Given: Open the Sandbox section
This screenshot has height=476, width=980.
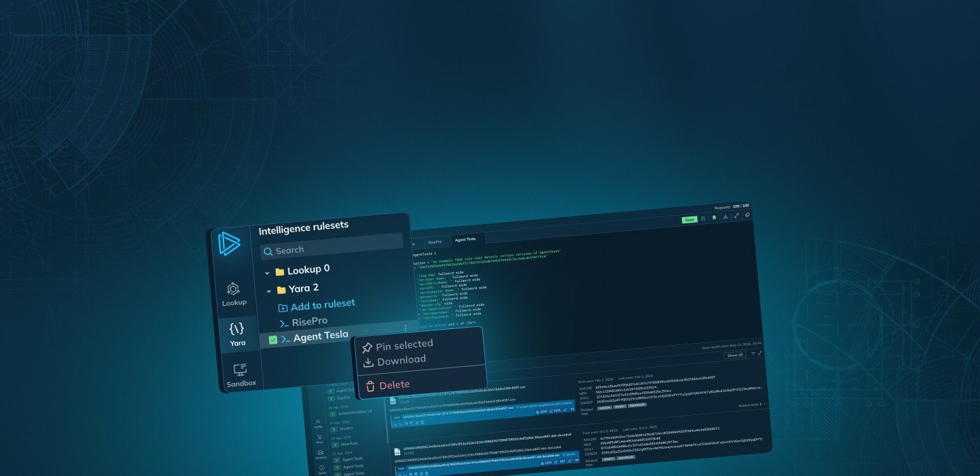Looking at the screenshot, I should pos(241,374).
